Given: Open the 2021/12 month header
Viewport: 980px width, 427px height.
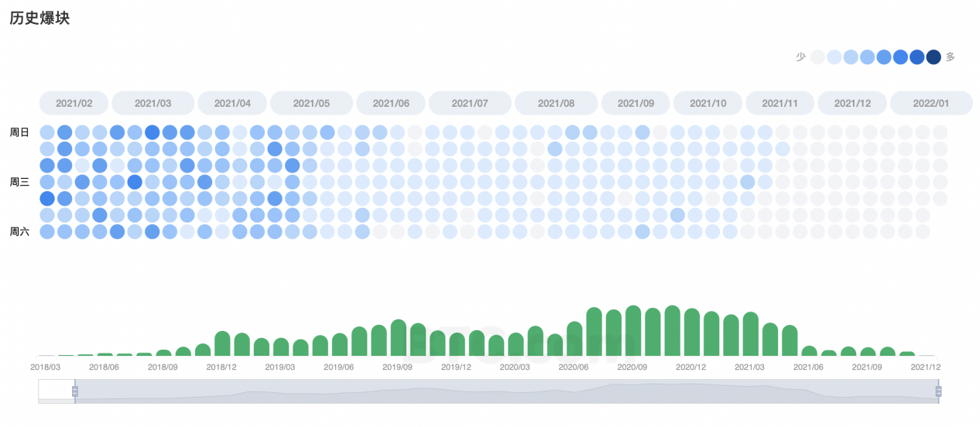Looking at the screenshot, I should coord(852,103).
